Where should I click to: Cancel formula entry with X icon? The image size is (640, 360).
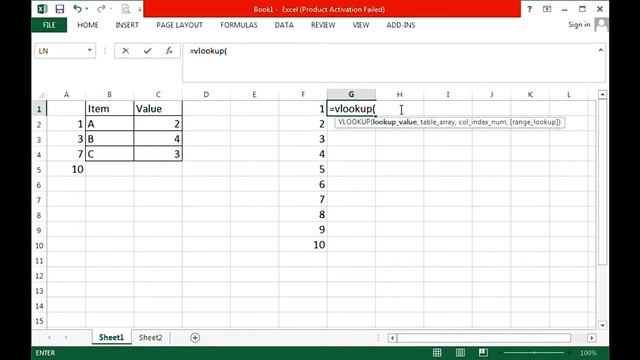click(125, 51)
